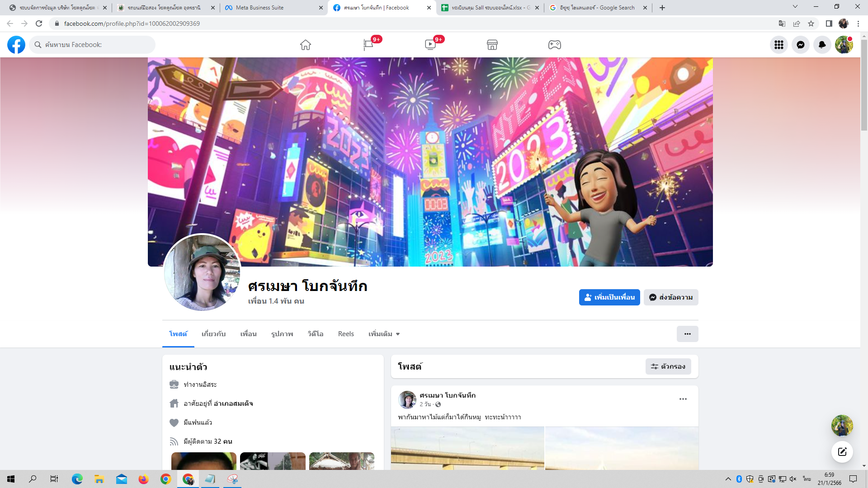Viewport: 868px width, 488px height.
Task: Expand the เพิ่มเติม dropdown tab
Action: point(384,334)
